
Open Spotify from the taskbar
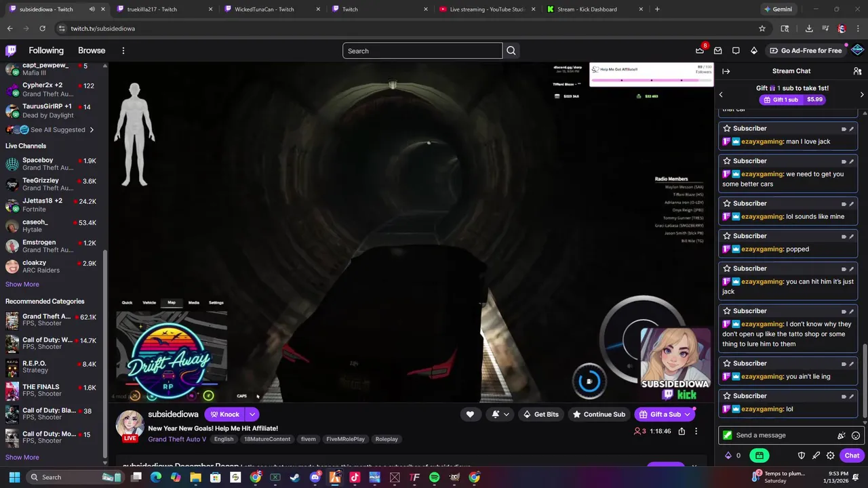pyautogui.click(x=435, y=477)
